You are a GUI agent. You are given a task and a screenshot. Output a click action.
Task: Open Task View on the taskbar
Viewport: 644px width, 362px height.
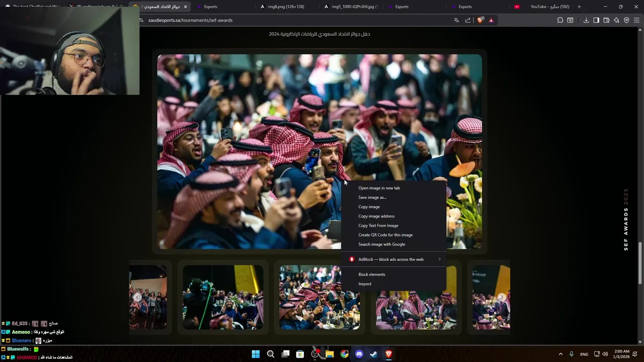tap(285, 354)
